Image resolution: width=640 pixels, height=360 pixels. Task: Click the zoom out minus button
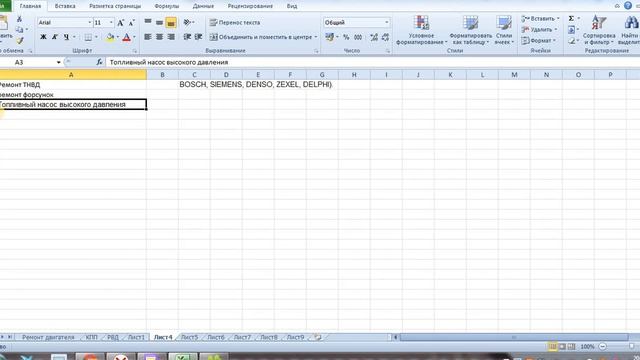point(602,347)
